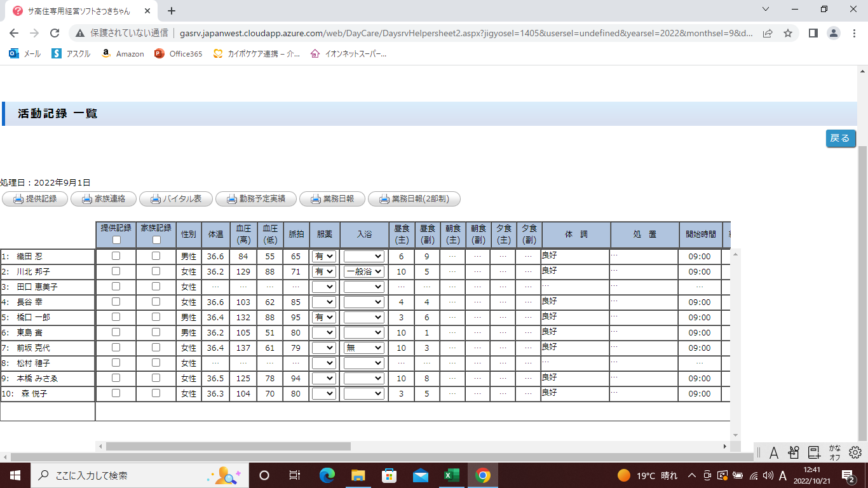Viewport: 868px width, 488px height.
Task: Reload the page with browser refresh icon
Action: (55, 33)
